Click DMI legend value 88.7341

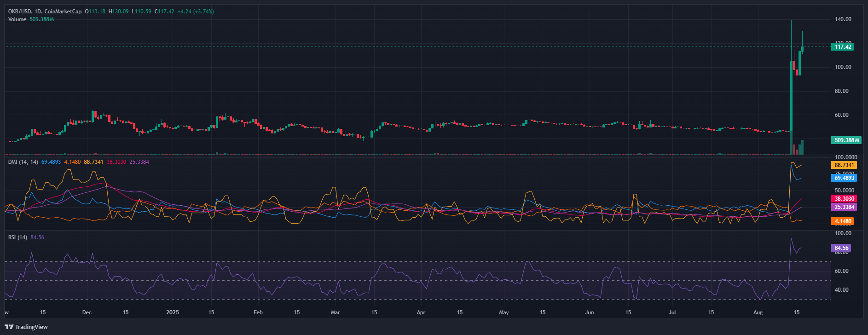pos(93,162)
